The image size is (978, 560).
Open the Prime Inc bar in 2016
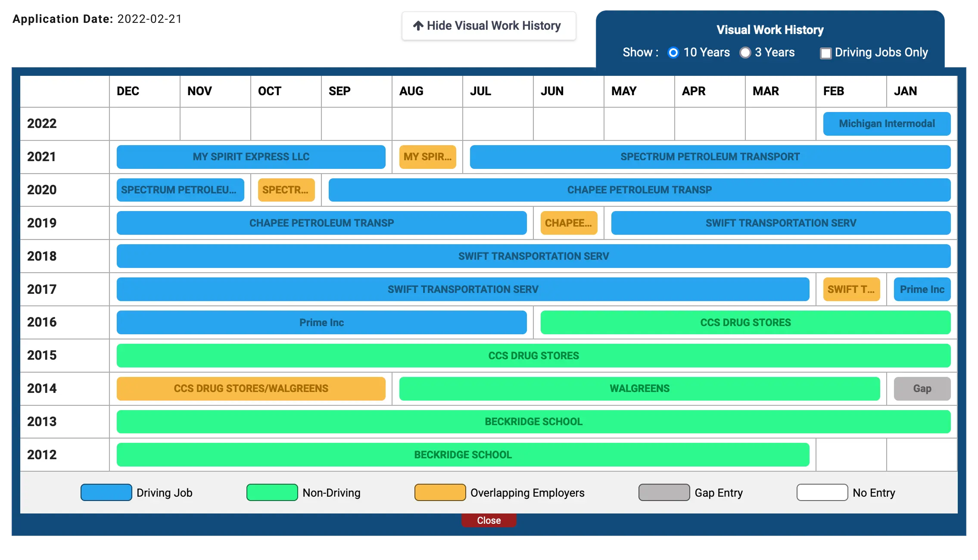click(321, 323)
